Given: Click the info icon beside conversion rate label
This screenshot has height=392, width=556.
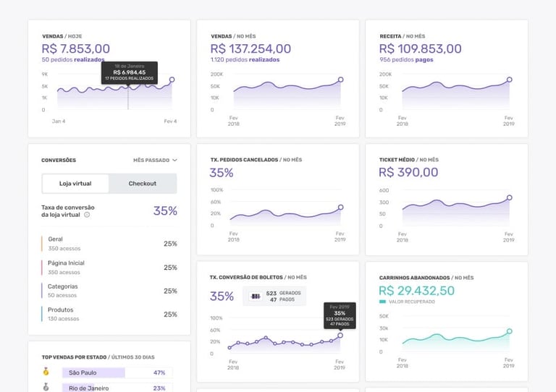Looking at the screenshot, I should pyautogui.click(x=87, y=215).
